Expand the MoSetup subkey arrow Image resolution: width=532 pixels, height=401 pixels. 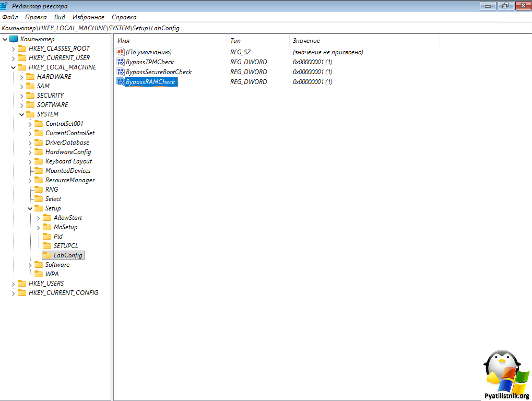(39, 227)
